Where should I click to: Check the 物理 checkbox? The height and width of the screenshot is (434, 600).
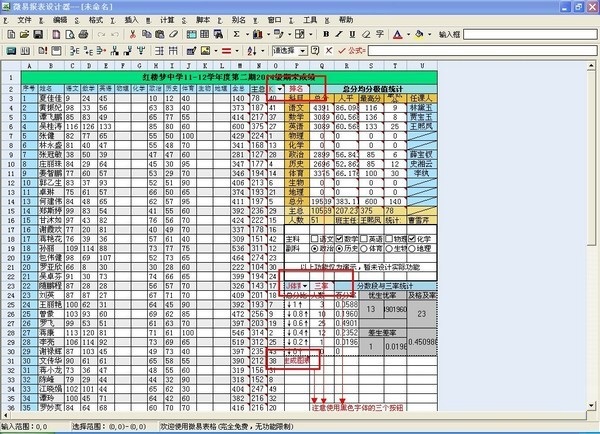388,238
